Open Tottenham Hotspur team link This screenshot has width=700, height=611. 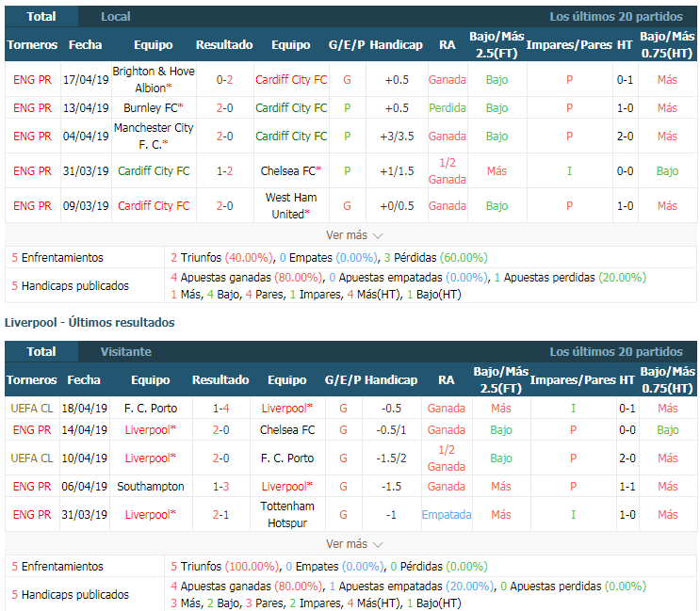[x=287, y=514]
